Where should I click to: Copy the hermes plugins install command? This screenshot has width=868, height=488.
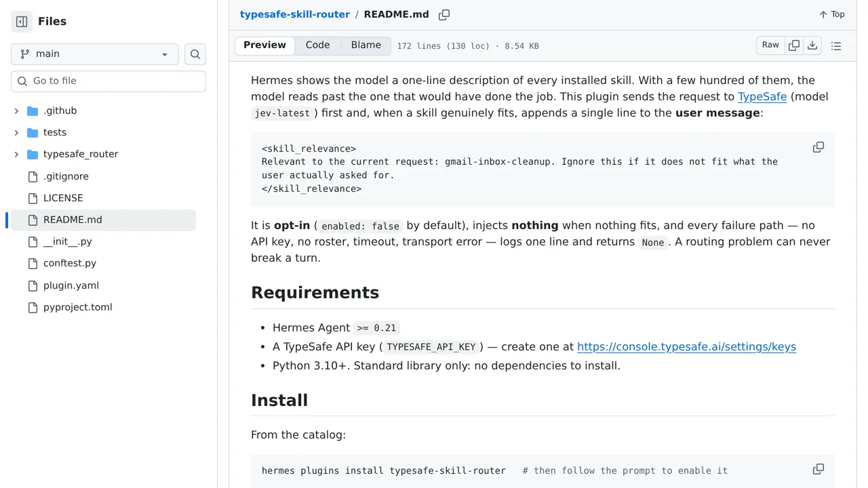pos(818,470)
